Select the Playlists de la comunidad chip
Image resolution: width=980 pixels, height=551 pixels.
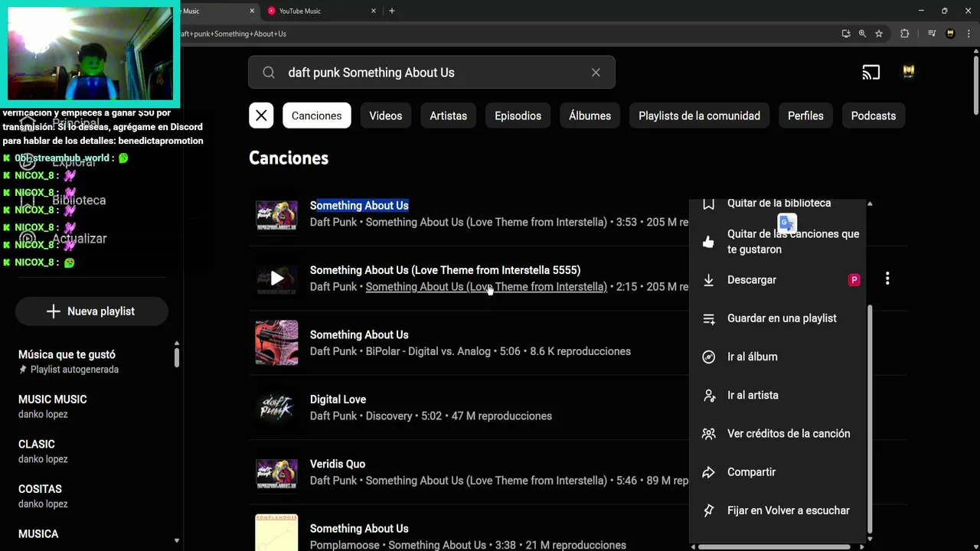coord(699,116)
